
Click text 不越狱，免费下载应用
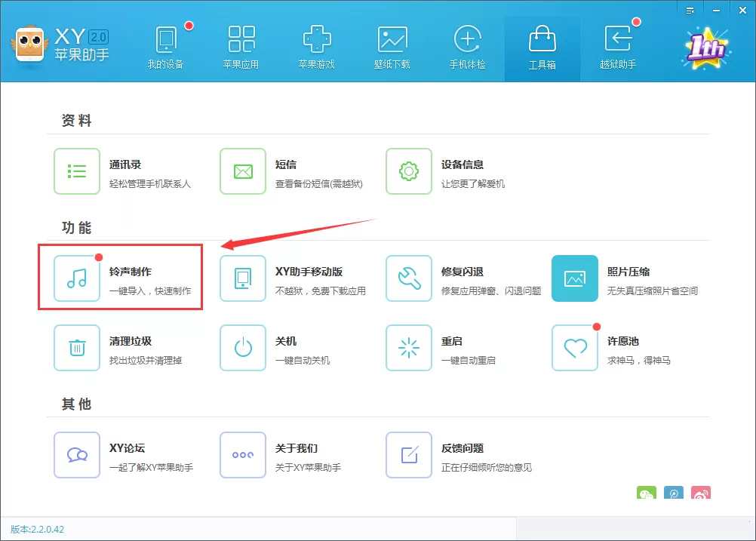coord(321,290)
